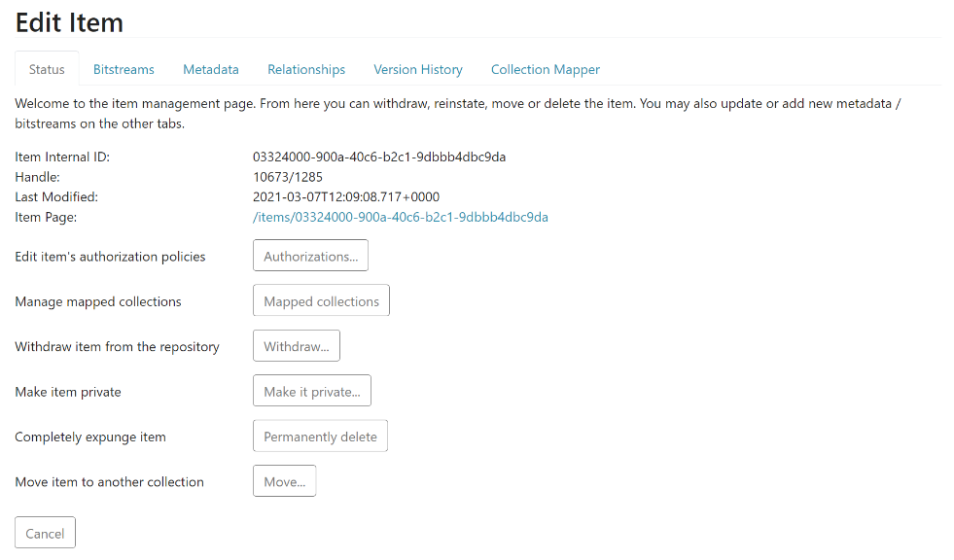The height and width of the screenshot is (560, 954).
Task: Go to the Collection Mapper tab
Action: (545, 69)
